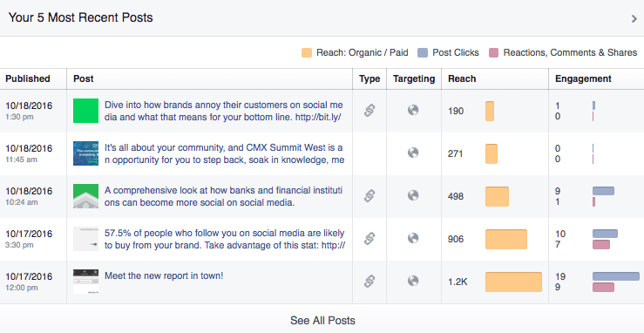This screenshot has width=644, height=333.
Task: Open See All Posts link
Action: click(322, 320)
